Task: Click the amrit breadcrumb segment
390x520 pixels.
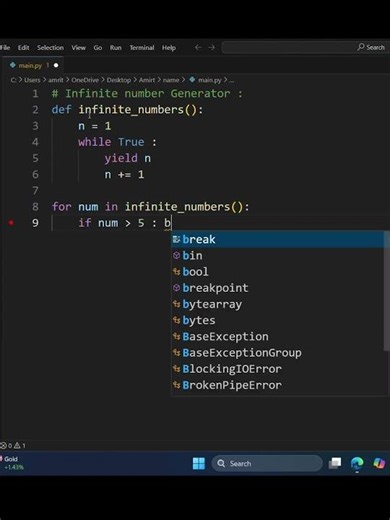Action: pyautogui.click(x=56, y=80)
